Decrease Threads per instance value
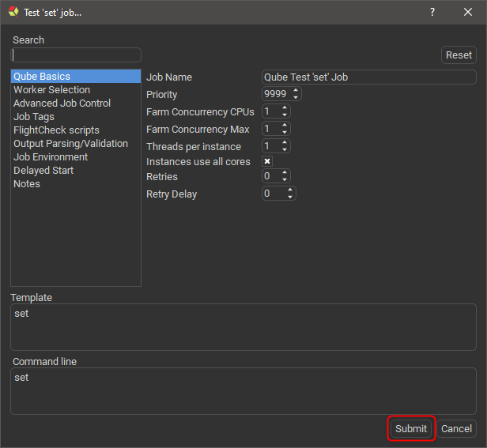Screen dimensions: 487x448 (285, 149)
